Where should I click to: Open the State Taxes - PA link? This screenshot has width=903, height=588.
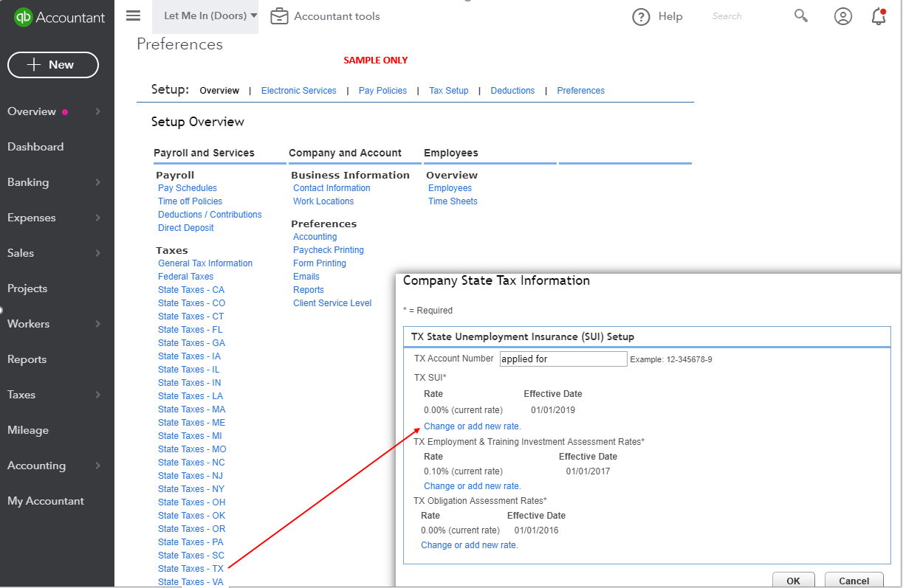191,542
